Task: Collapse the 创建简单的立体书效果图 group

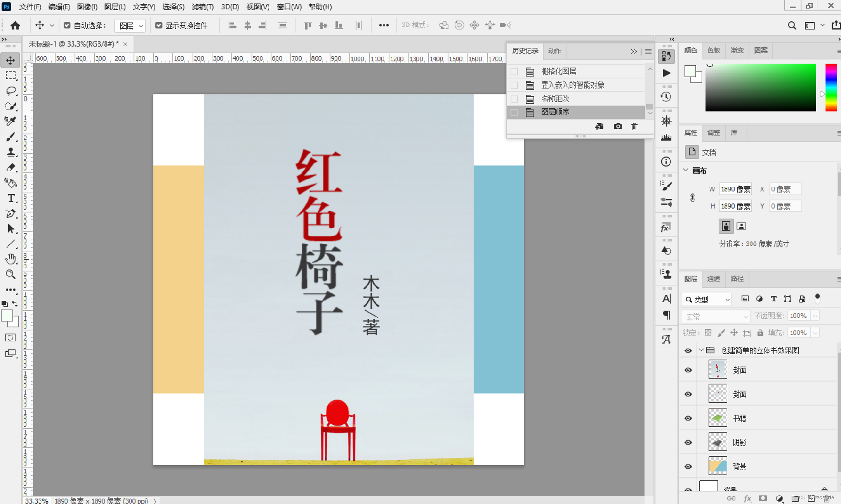Action: coord(702,350)
